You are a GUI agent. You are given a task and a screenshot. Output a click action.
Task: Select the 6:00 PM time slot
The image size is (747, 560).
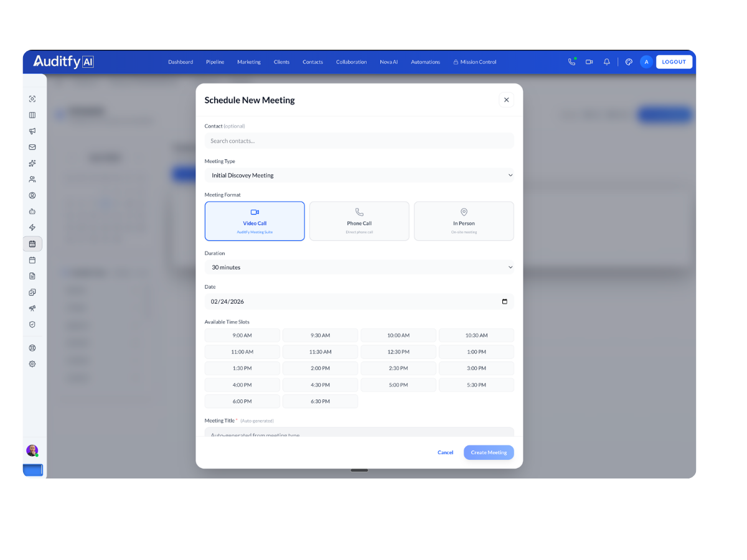point(242,401)
